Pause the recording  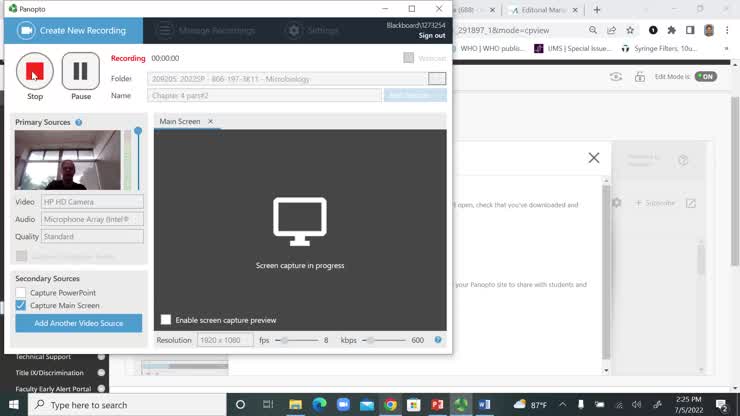click(x=81, y=71)
